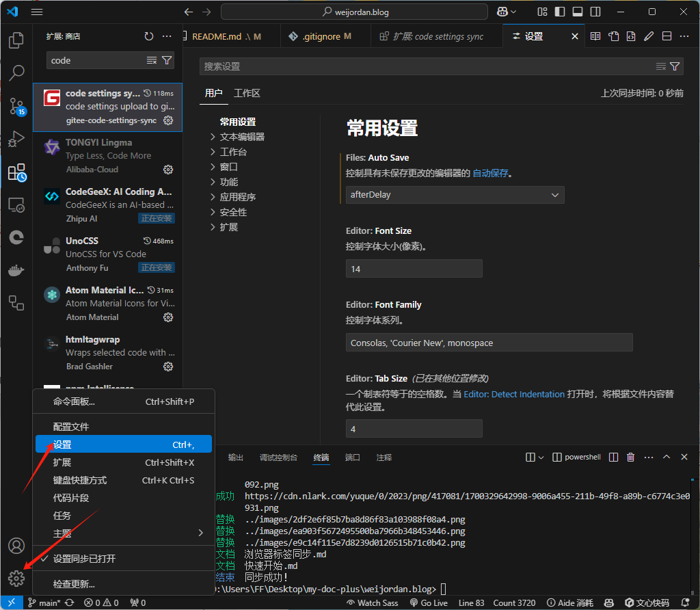Image resolution: width=700 pixels, height=610 pixels.
Task: Select 代码片段 in the manage menu
Action: pos(124,498)
